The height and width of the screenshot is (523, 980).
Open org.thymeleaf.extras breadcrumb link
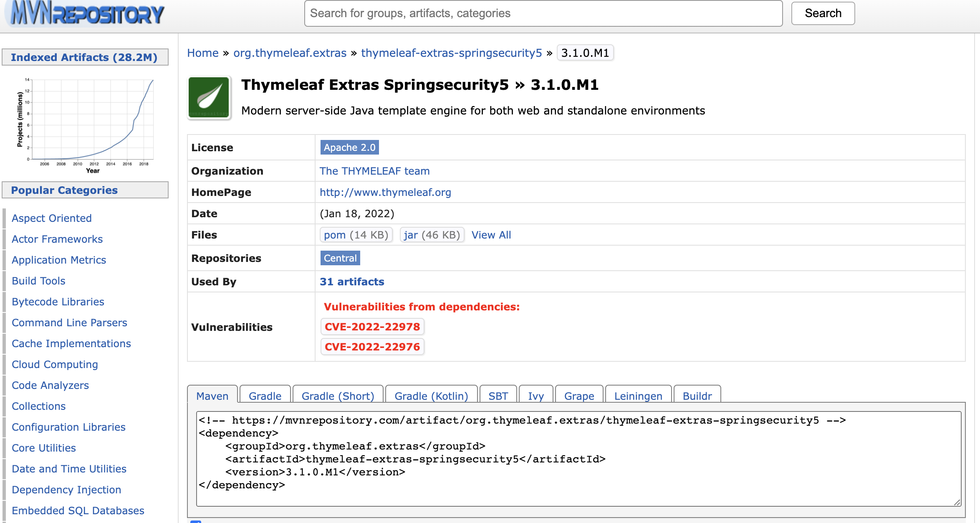click(x=290, y=53)
